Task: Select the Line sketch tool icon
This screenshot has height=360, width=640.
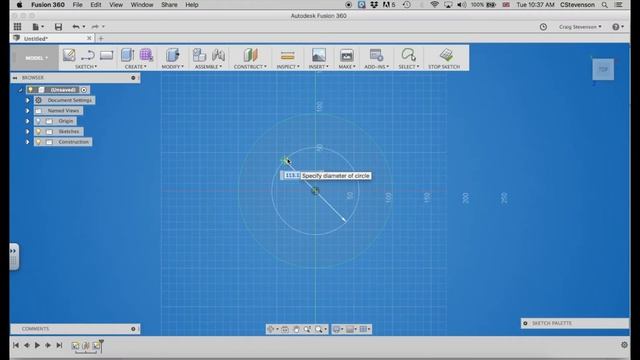Action: [x=88, y=55]
